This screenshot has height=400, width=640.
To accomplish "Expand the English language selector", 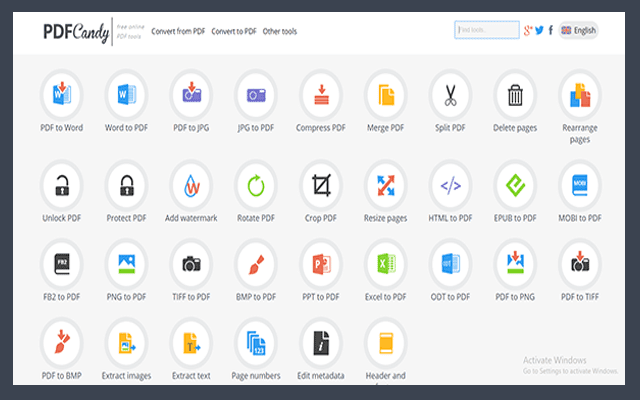I will tap(578, 30).
